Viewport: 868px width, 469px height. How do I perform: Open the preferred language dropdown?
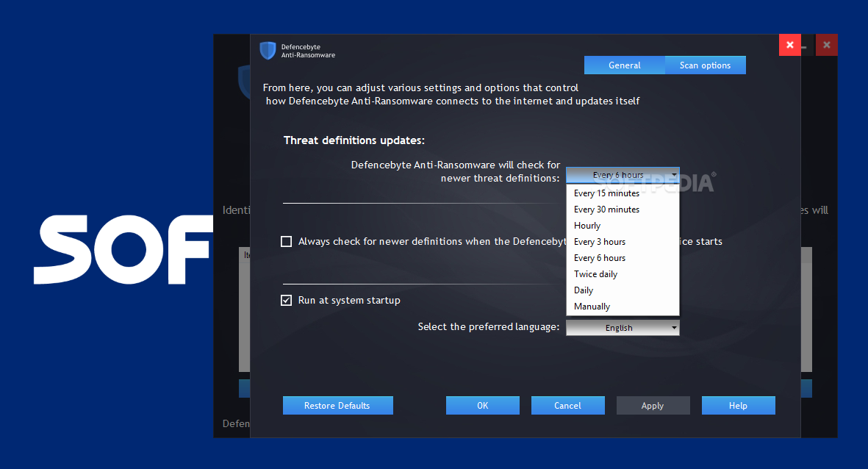pos(623,328)
